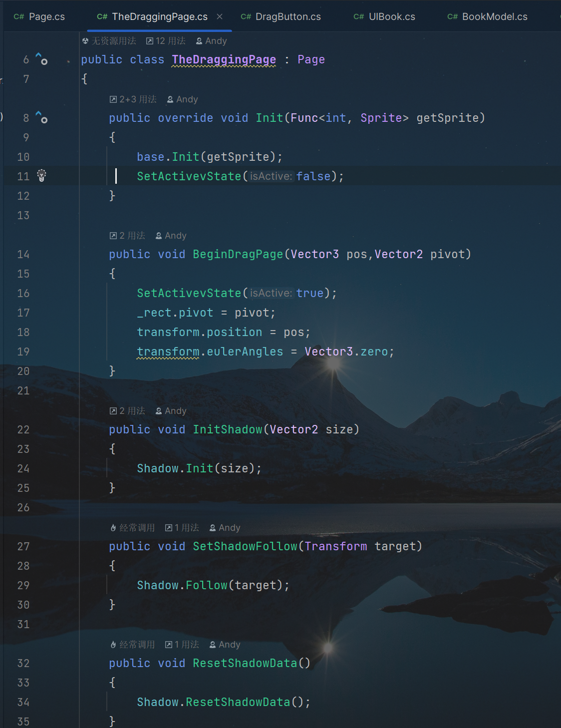Switch to the Page.cs tab
Screen dimensions: 561x728
[39, 16]
